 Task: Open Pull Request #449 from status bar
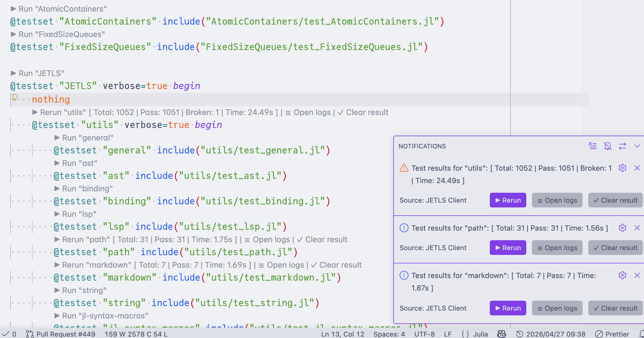click(61, 334)
